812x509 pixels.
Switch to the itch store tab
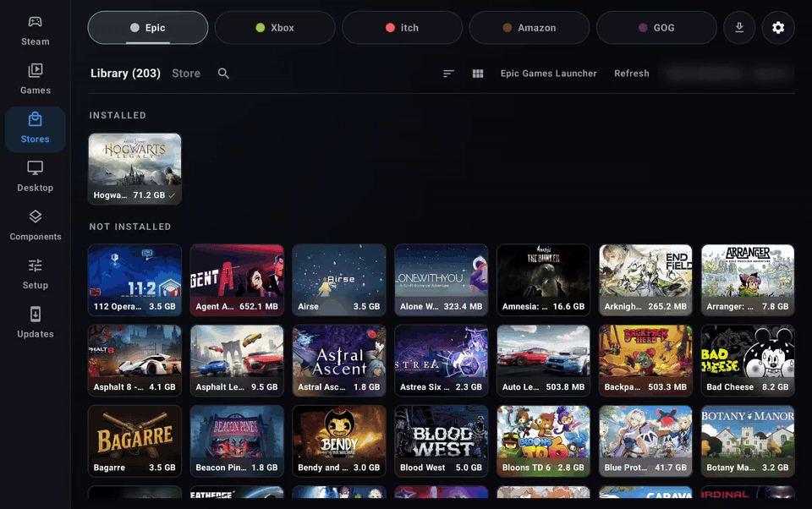tap(402, 27)
